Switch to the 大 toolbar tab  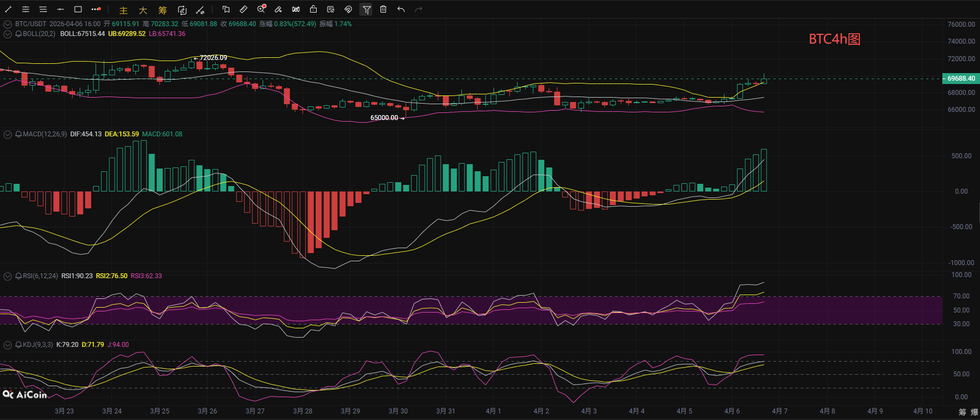[x=143, y=10]
